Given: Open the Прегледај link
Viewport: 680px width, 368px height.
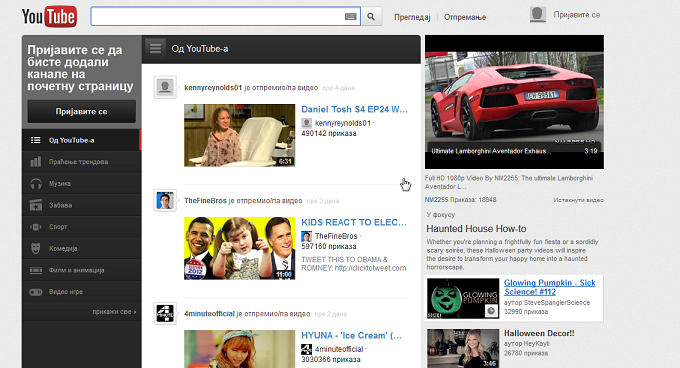Looking at the screenshot, I should [x=412, y=17].
